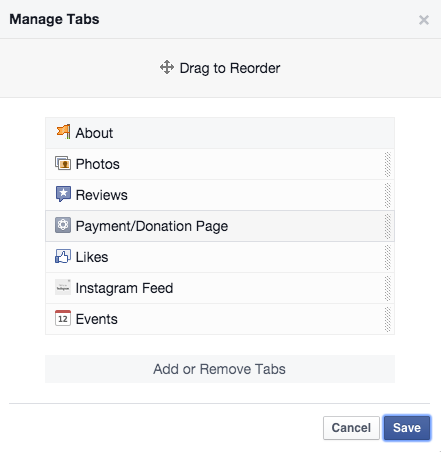Click the Reviews row drag handle
The width and height of the screenshot is (441, 452).
(x=387, y=195)
